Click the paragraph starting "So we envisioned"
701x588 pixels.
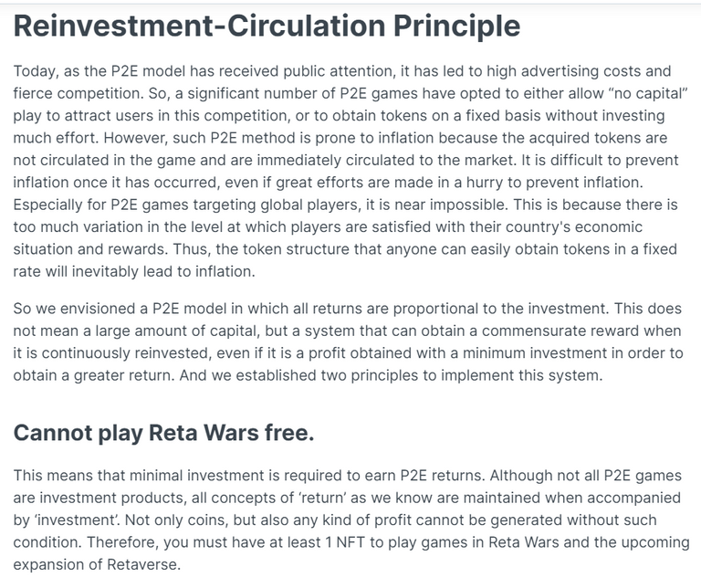point(349,341)
